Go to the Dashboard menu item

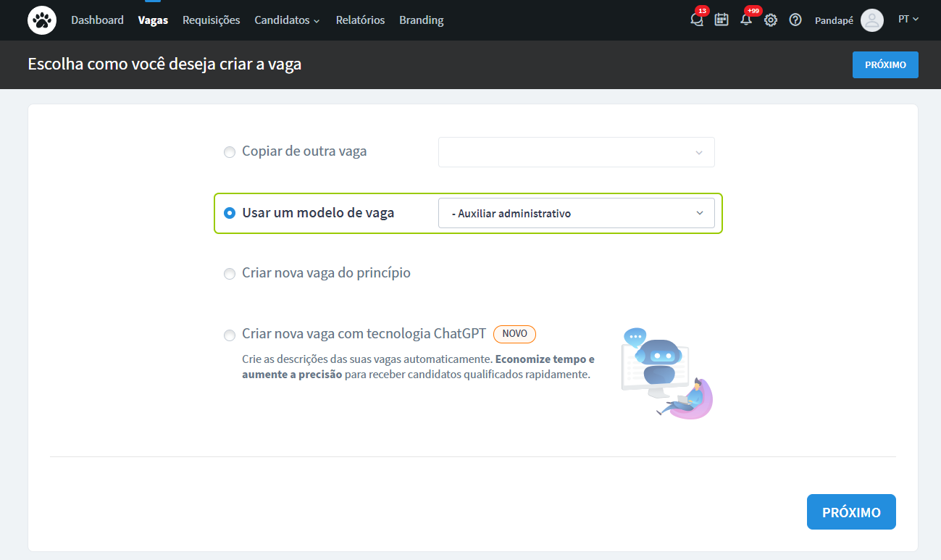click(97, 20)
